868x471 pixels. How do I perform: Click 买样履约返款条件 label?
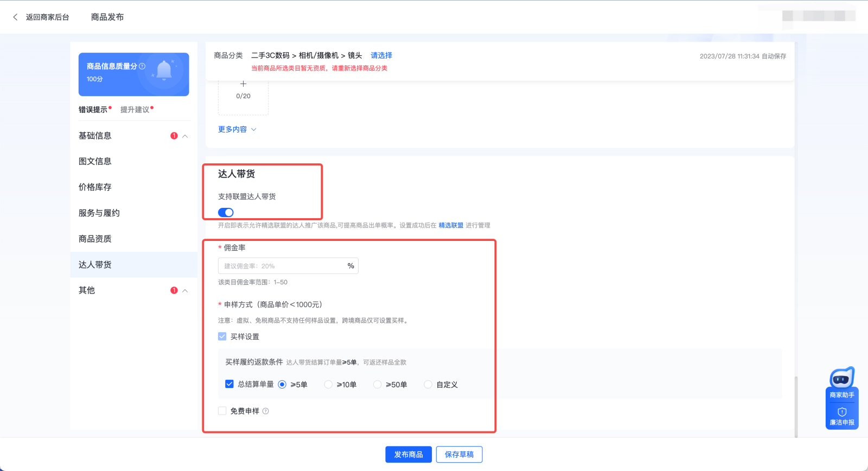254,362
